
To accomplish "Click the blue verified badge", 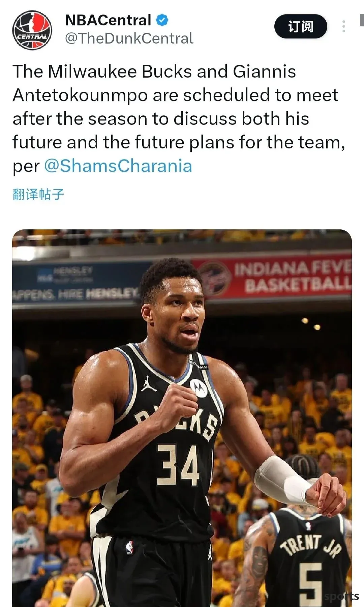I will pos(162,20).
